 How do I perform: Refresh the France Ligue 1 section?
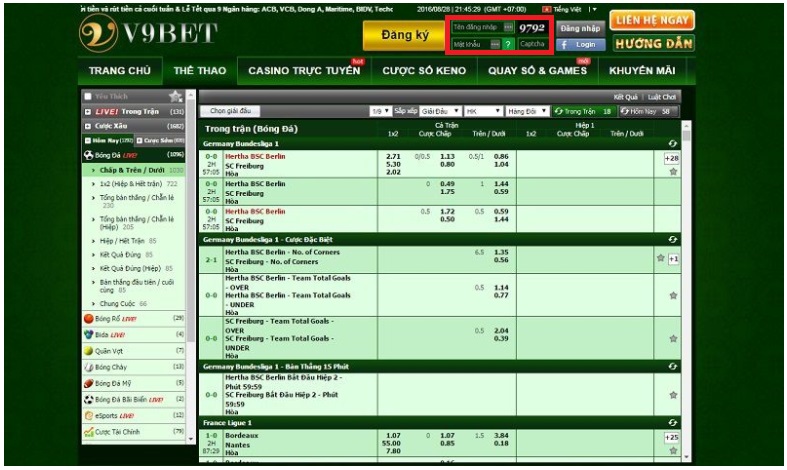673,423
